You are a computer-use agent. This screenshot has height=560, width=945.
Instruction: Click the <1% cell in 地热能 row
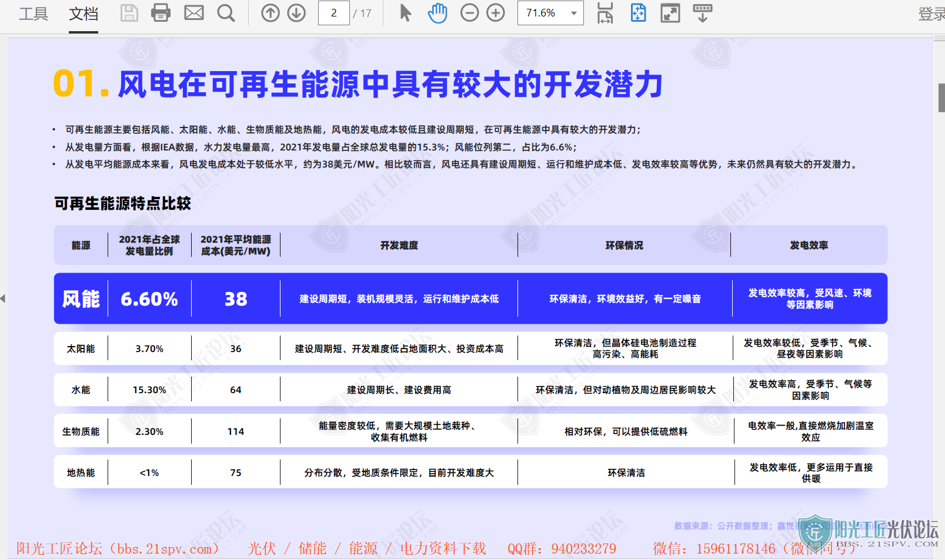click(149, 473)
